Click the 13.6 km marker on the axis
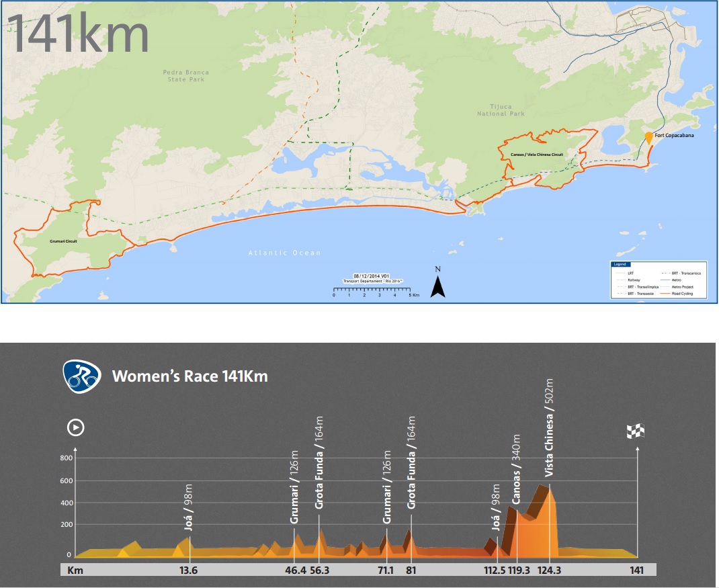 point(189,571)
